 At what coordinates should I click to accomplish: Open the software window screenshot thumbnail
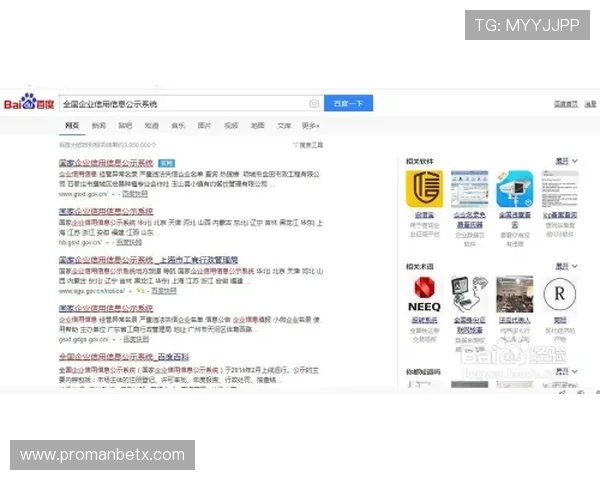470,189
